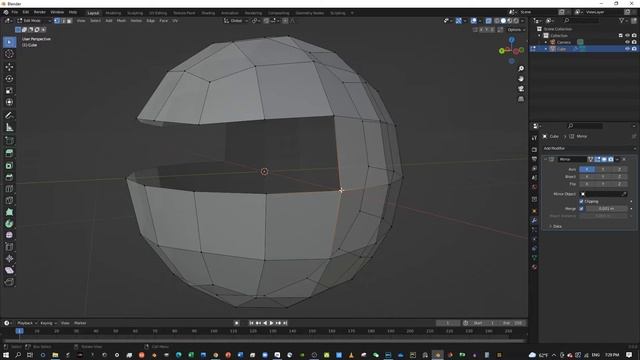640x360 pixels.
Task: Select the Select Box tool
Action: pyautogui.click(x=9, y=42)
